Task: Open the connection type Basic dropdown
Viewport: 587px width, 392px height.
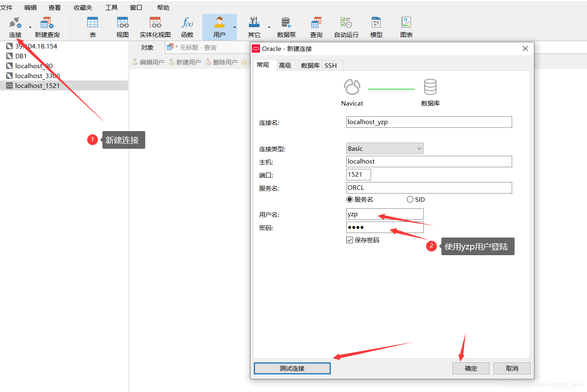Action: (385, 148)
